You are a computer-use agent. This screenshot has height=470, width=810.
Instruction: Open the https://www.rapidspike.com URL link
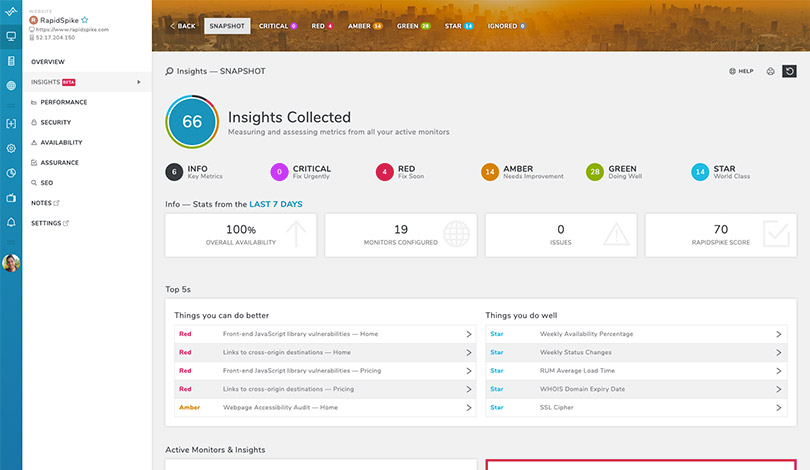click(x=72, y=29)
